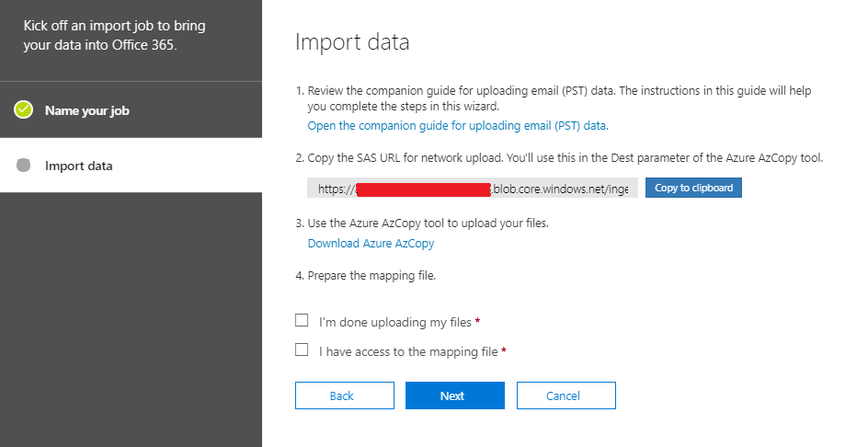Click the gray circle beside Import data step
This screenshot has width=868, height=447.
[24, 166]
